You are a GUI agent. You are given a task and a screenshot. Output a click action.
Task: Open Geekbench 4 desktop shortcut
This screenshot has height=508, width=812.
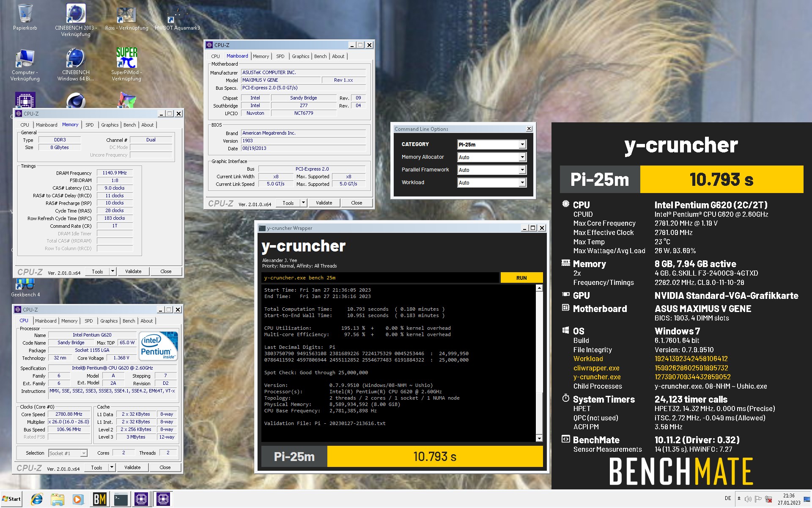pyautogui.click(x=25, y=289)
